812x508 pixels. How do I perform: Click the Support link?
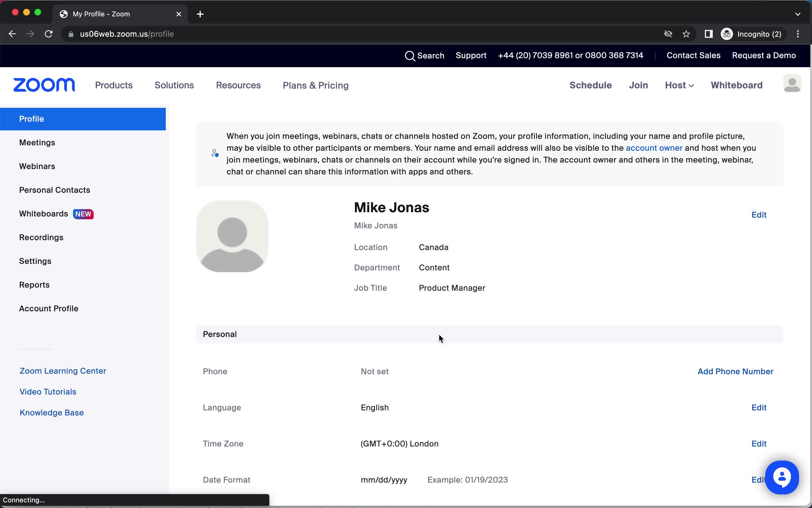[471, 55]
